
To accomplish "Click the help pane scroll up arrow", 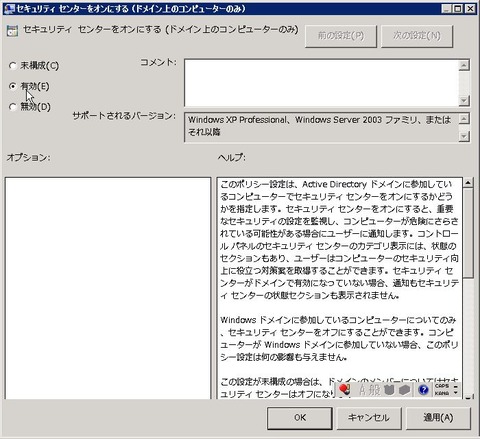I will (468, 183).
